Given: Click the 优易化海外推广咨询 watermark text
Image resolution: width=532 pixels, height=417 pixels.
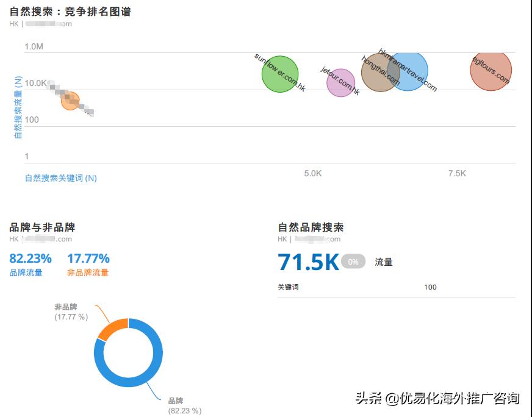Looking at the screenshot, I should [x=461, y=397].
